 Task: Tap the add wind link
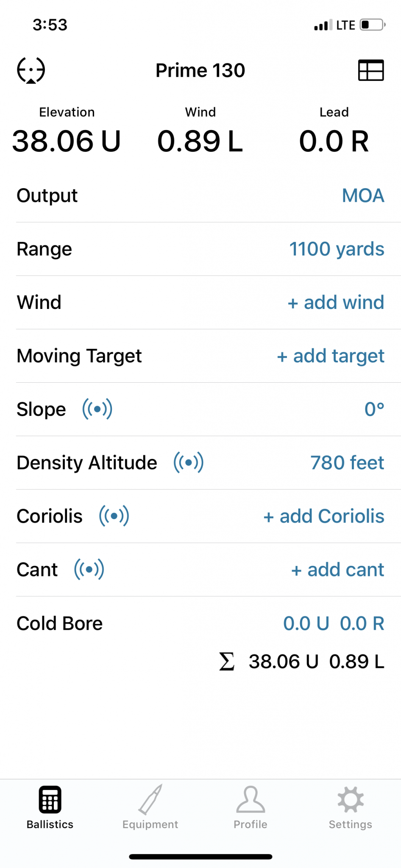[336, 303]
